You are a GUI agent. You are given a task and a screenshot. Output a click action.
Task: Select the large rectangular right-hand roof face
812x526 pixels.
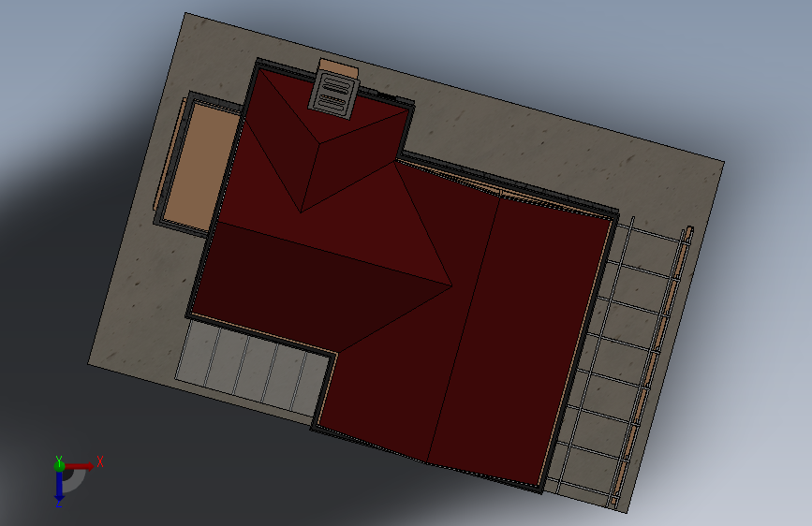518,342
